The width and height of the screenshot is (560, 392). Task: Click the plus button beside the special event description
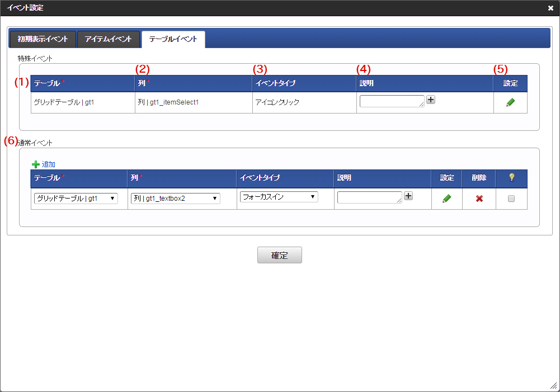click(431, 100)
